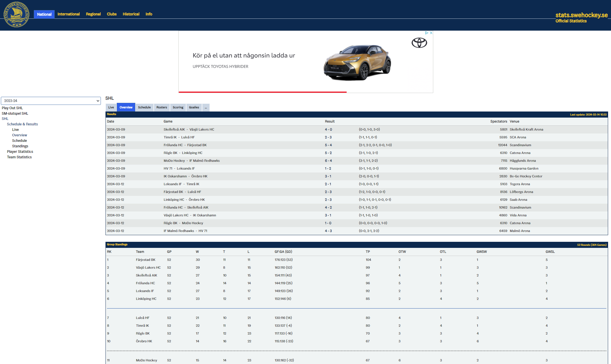611x364 pixels.
Task: Select SHL league in sidebar
Action: tap(5, 119)
